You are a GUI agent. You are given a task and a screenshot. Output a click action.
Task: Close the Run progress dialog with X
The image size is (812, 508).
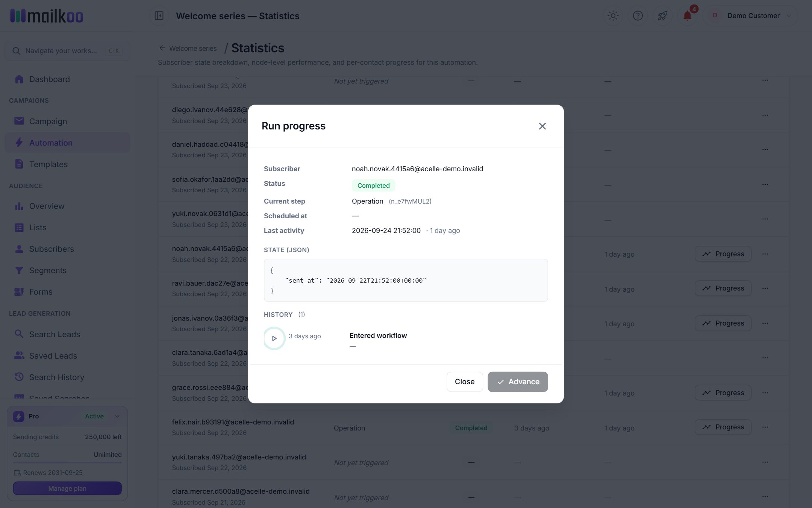point(542,126)
